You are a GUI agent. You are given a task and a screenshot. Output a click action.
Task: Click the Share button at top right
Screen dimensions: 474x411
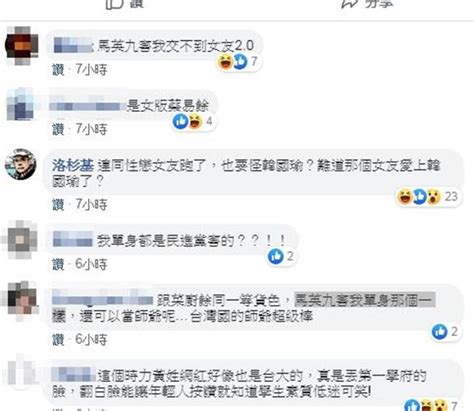[368, 3]
